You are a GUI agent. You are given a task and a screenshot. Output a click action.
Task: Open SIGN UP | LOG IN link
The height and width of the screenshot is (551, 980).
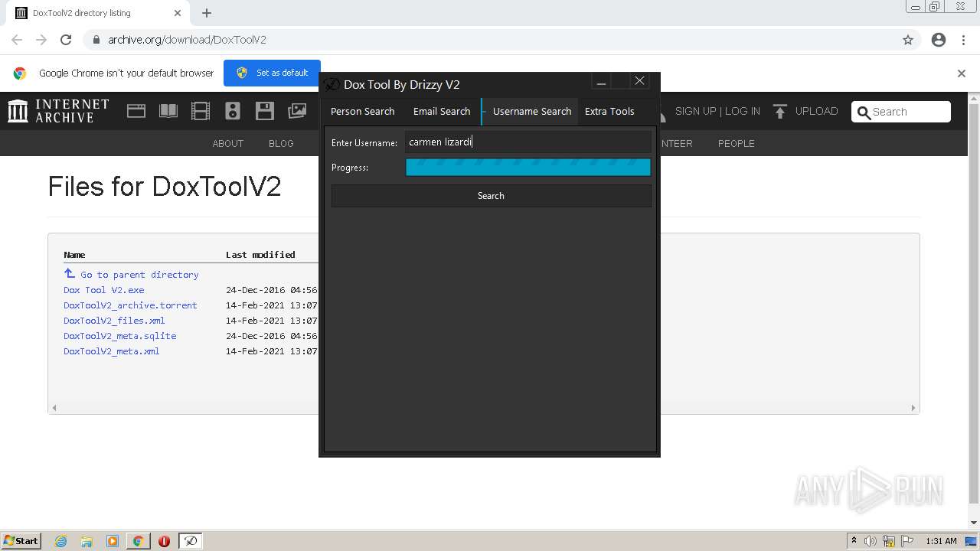click(x=717, y=111)
